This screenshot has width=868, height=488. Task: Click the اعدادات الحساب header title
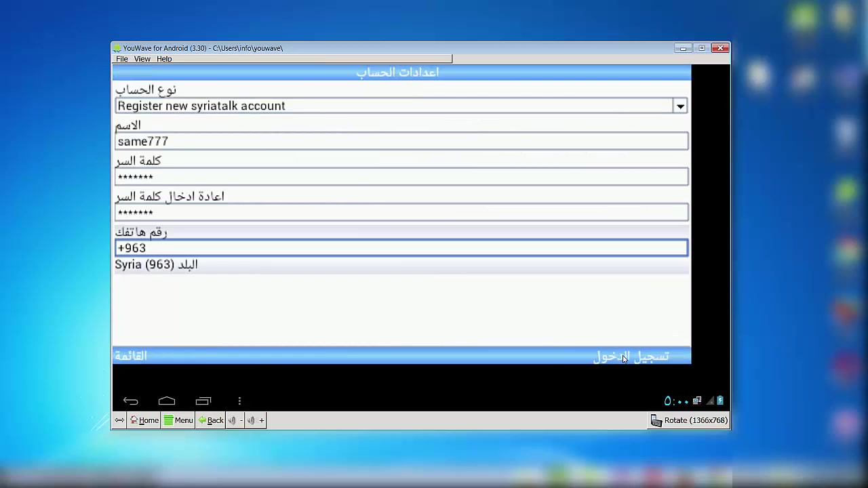pyautogui.click(x=397, y=72)
